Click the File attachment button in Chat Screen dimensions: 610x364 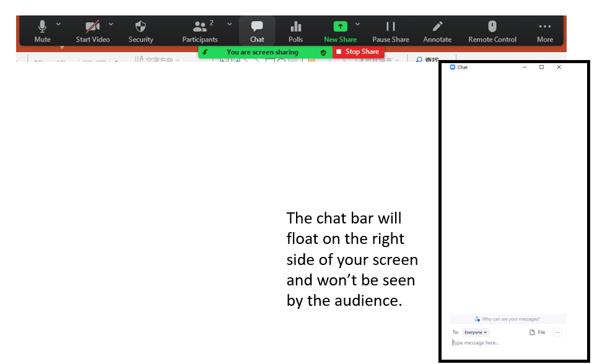coord(538,332)
